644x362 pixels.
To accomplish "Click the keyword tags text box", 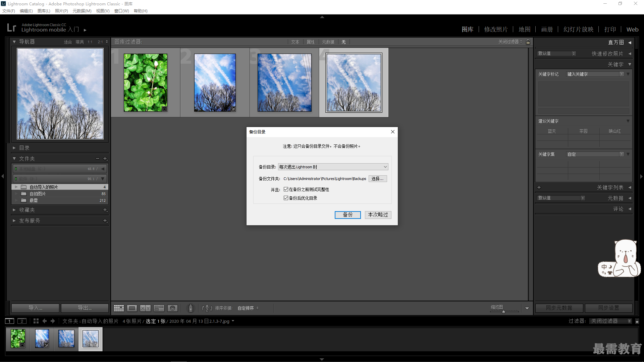I will (x=584, y=94).
